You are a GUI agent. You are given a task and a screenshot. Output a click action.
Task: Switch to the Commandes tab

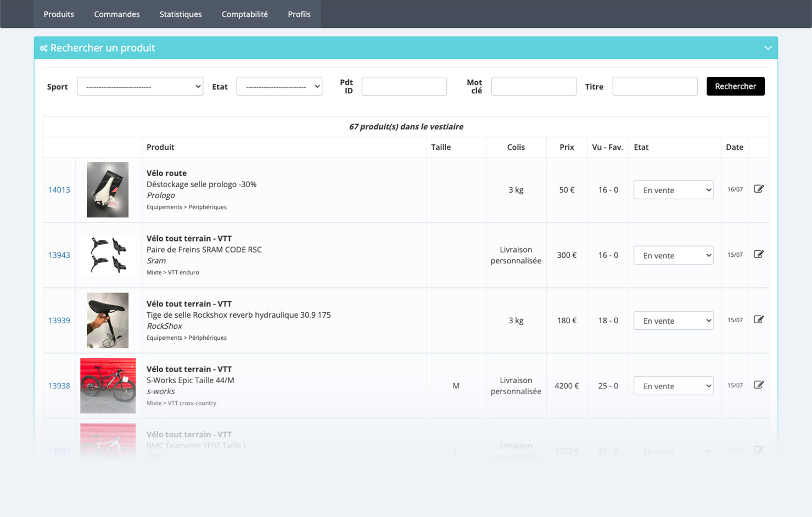117,14
